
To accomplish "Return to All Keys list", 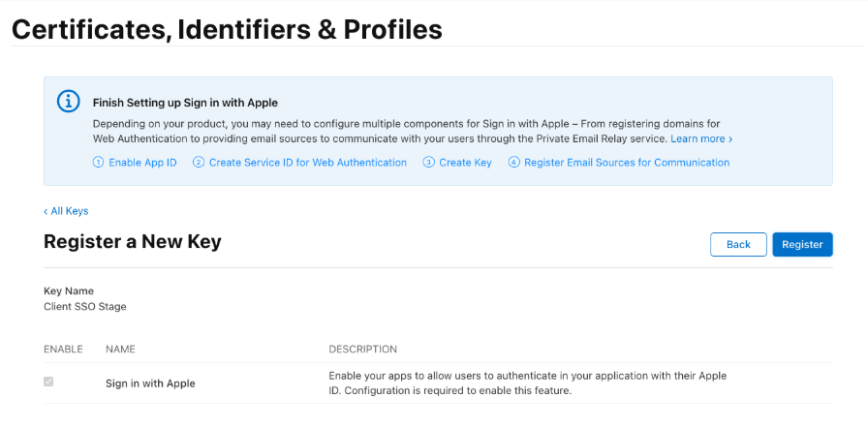I will pos(66,211).
